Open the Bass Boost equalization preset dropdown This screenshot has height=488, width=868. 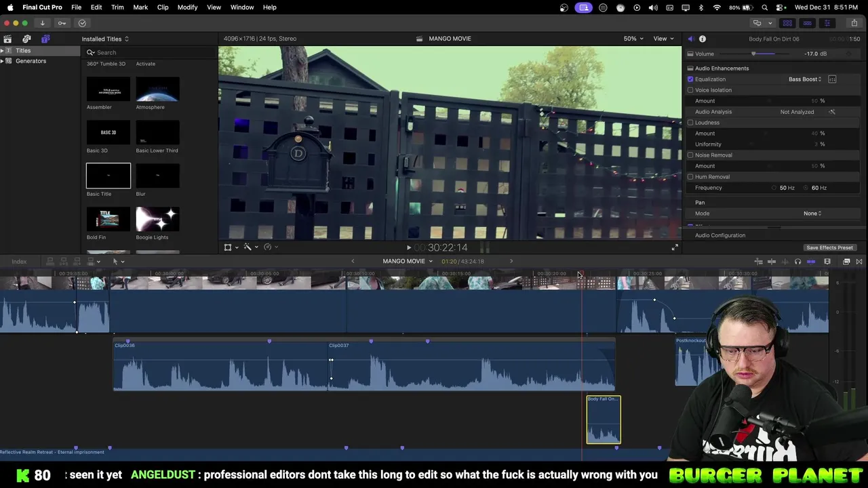(805, 79)
